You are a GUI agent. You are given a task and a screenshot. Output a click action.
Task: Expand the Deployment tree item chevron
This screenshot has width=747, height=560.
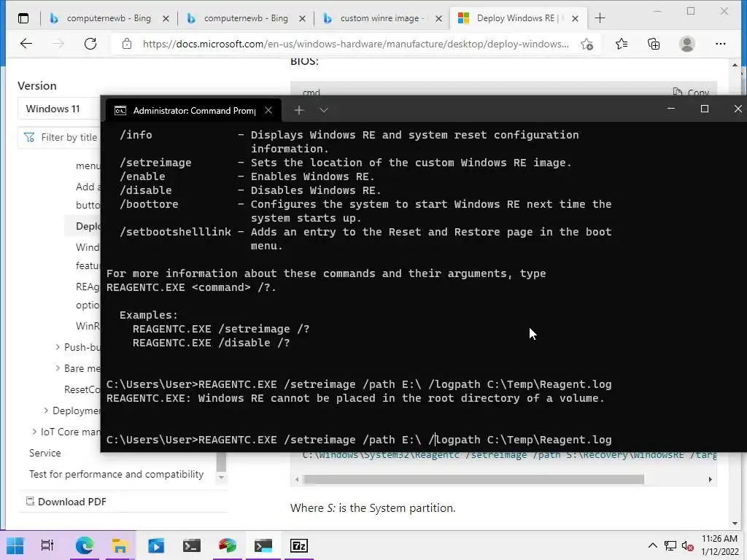pyautogui.click(x=46, y=411)
